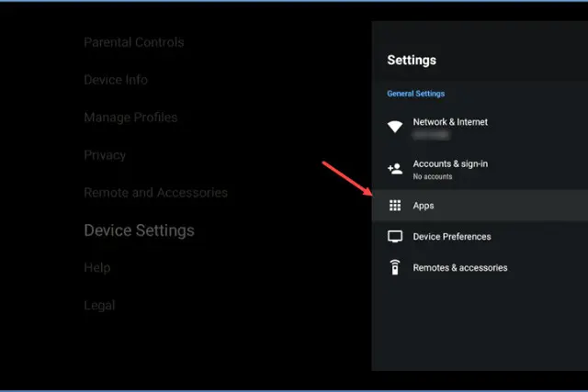Open Accounts & sign-in settings
588x392 pixels.
click(x=450, y=163)
